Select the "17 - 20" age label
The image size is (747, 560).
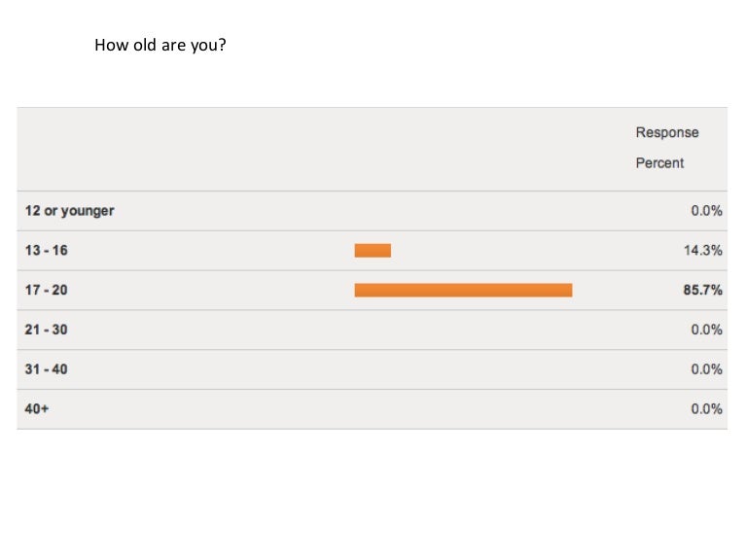(x=47, y=290)
